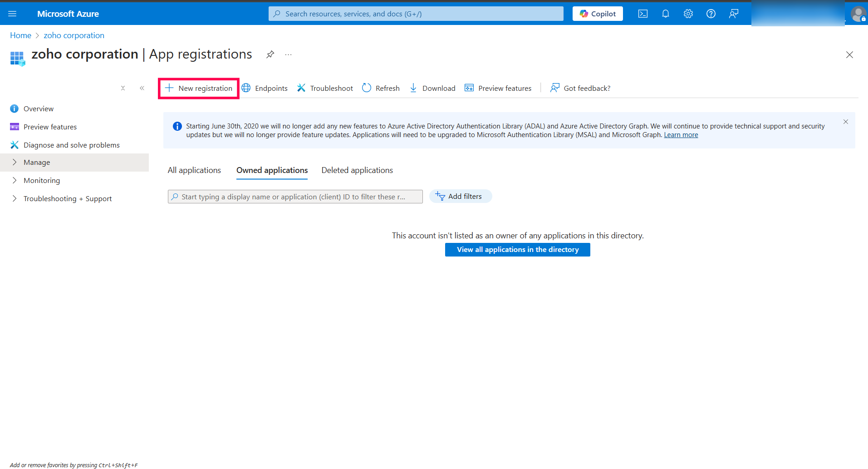Screen dimensions: 868x469
Task: Open the portal hamburger menu
Action: [x=12, y=14]
